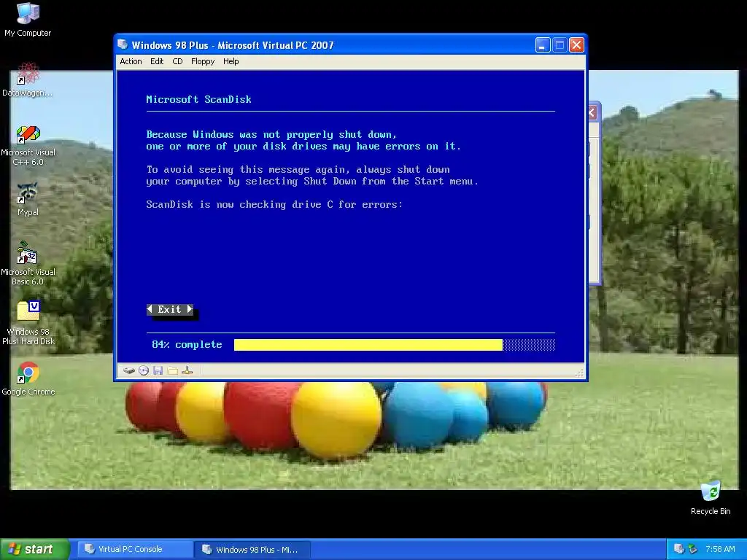This screenshot has height=560, width=747.
Task: Open the Help menu in Virtual PC
Action: point(231,61)
